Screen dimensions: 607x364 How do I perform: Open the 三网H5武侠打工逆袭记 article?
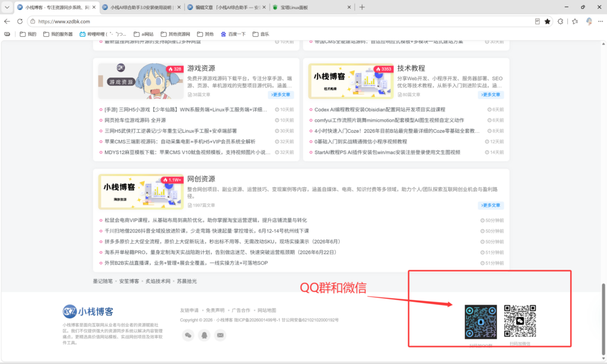tap(171, 131)
